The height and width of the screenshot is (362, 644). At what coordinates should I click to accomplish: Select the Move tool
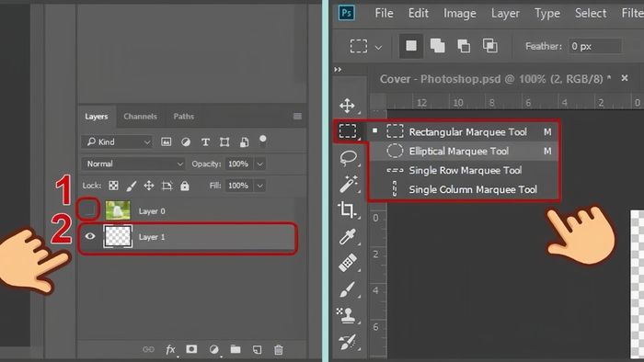(347, 106)
